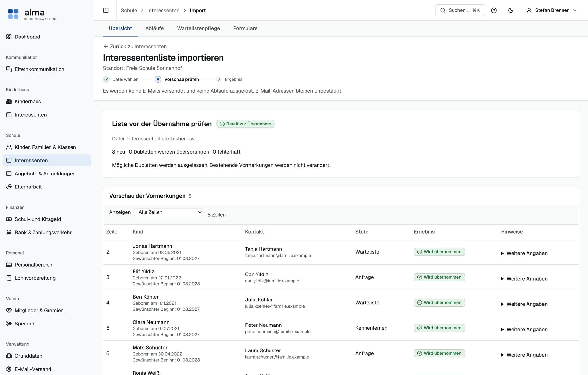Click the Vorschau prüfen step
This screenshot has height=375, width=588.
177,79
